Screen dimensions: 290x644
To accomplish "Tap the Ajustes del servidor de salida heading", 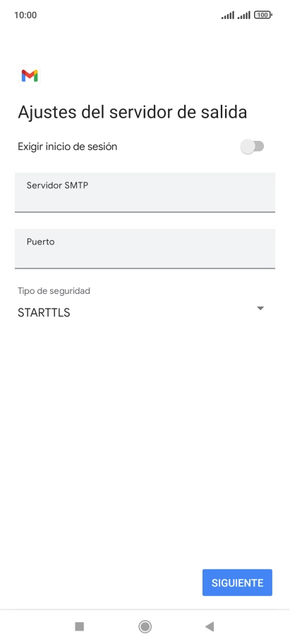I will [x=133, y=112].
